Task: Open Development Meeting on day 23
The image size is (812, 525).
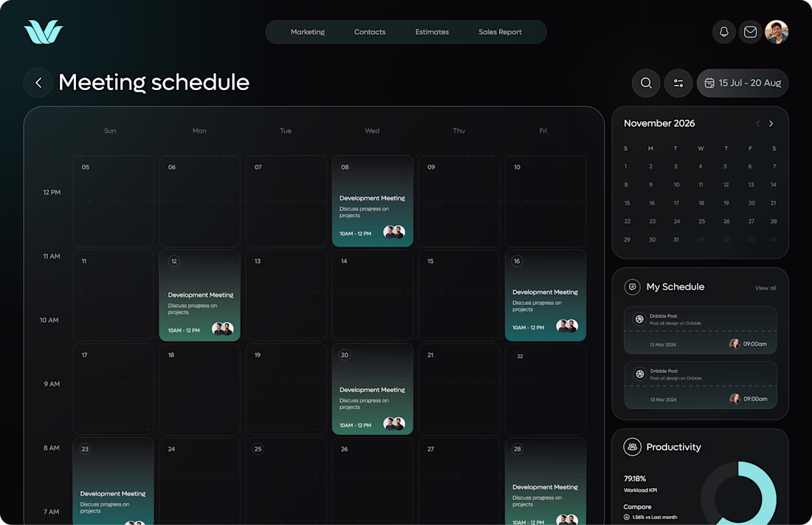Action: tap(113, 481)
